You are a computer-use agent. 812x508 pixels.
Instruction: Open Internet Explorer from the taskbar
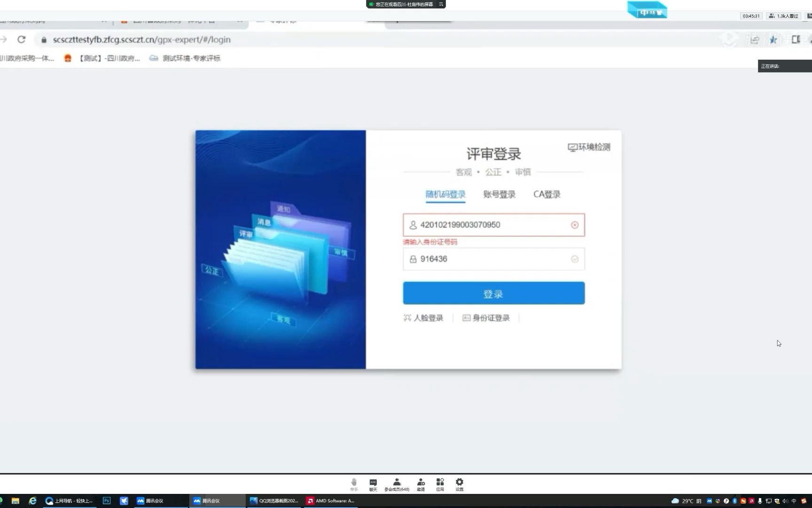click(x=32, y=501)
